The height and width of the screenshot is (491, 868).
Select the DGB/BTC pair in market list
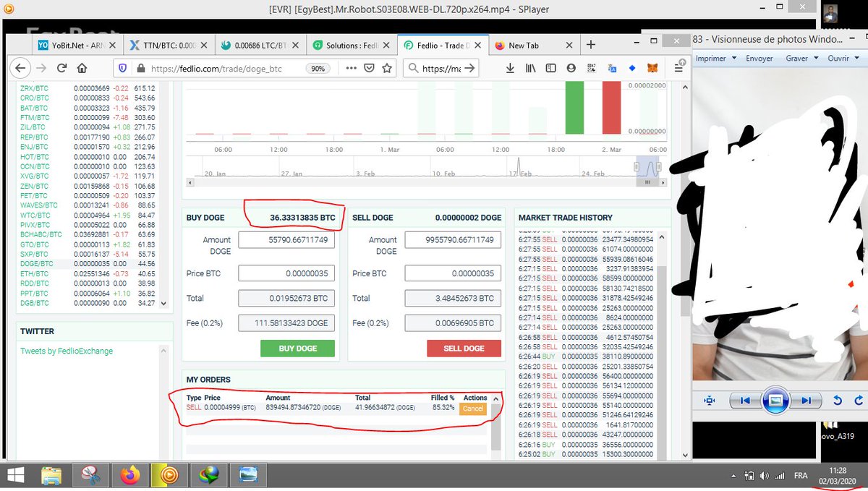coord(88,303)
